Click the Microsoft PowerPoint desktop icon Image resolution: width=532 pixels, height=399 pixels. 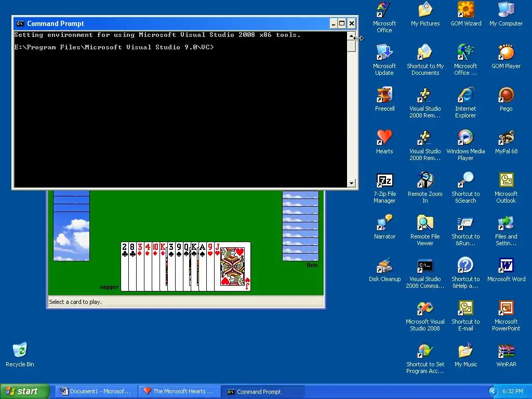point(506,315)
